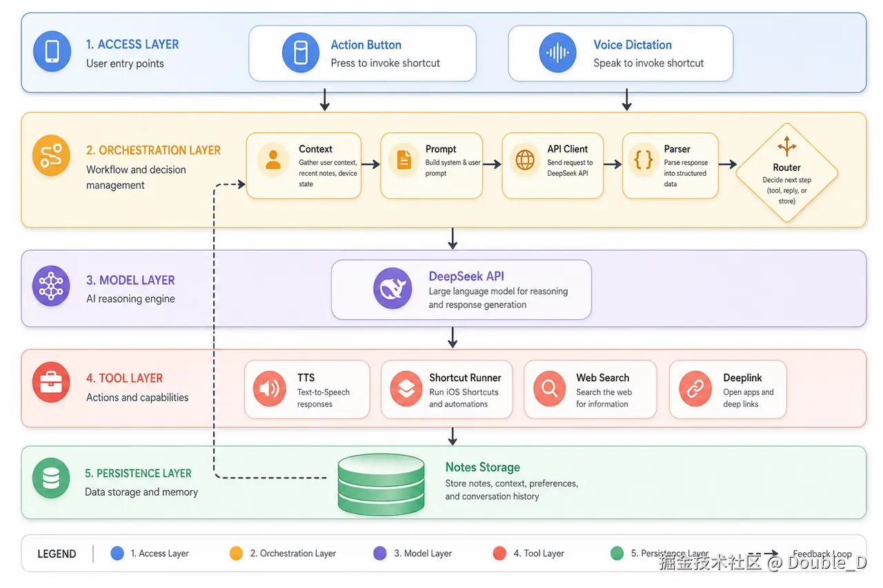
Task: Select the 'LEGEND' label
Action: point(57,554)
